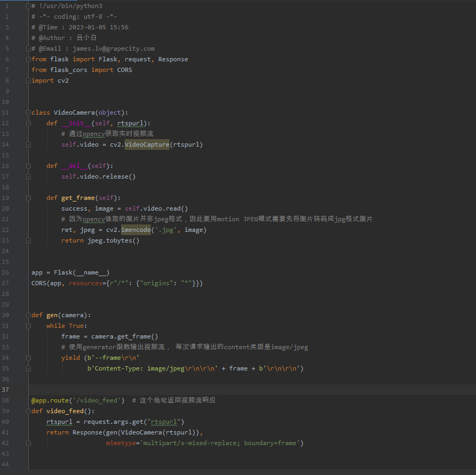Click the shebang comment '!/usr/bin/python3'

pos(70,6)
